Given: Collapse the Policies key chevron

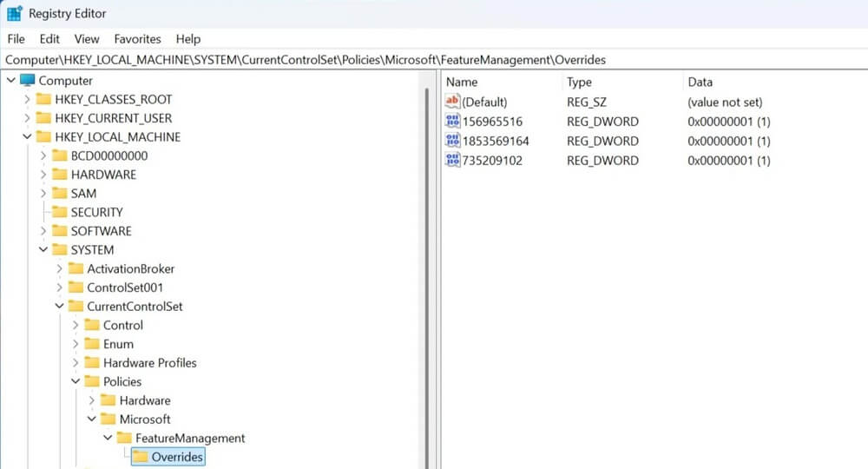Looking at the screenshot, I should point(76,381).
